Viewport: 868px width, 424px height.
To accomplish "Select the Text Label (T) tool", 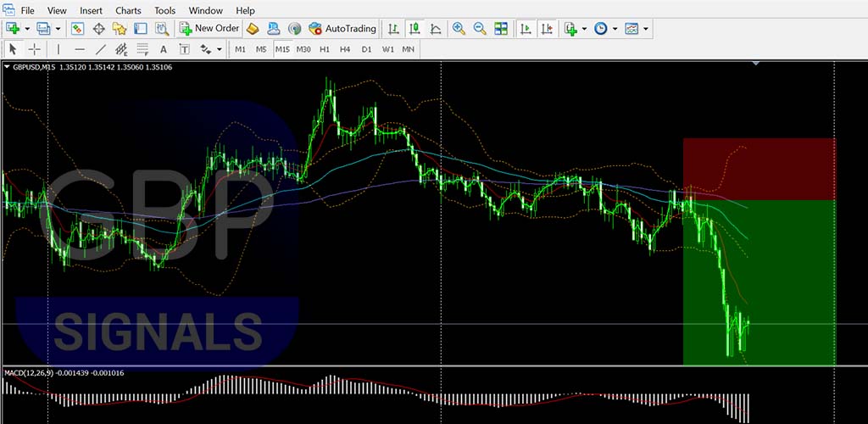I will pyautogui.click(x=184, y=49).
